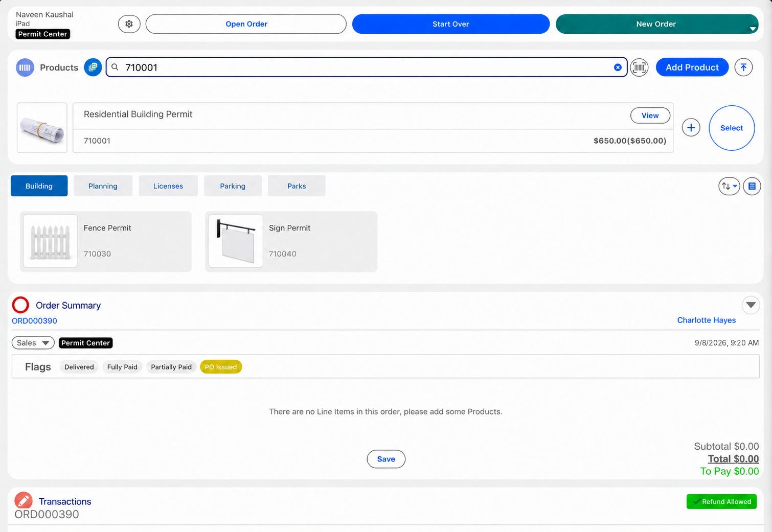Collapse products with the up-arrow icon
Image resolution: width=772 pixels, height=532 pixels.
click(x=743, y=67)
